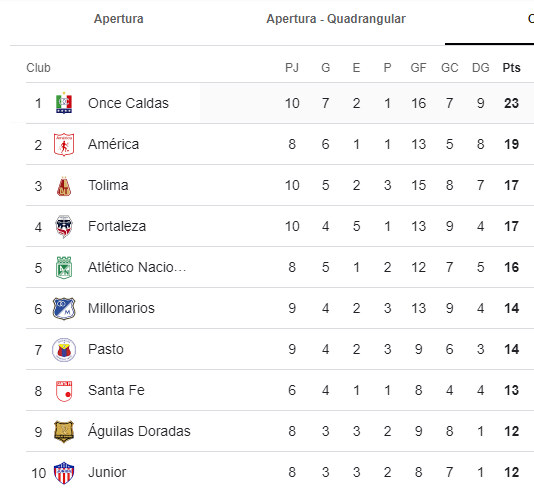Click the Águilas Doradas club crest
Viewport: 534px width, 490px height.
pyautogui.click(x=64, y=431)
